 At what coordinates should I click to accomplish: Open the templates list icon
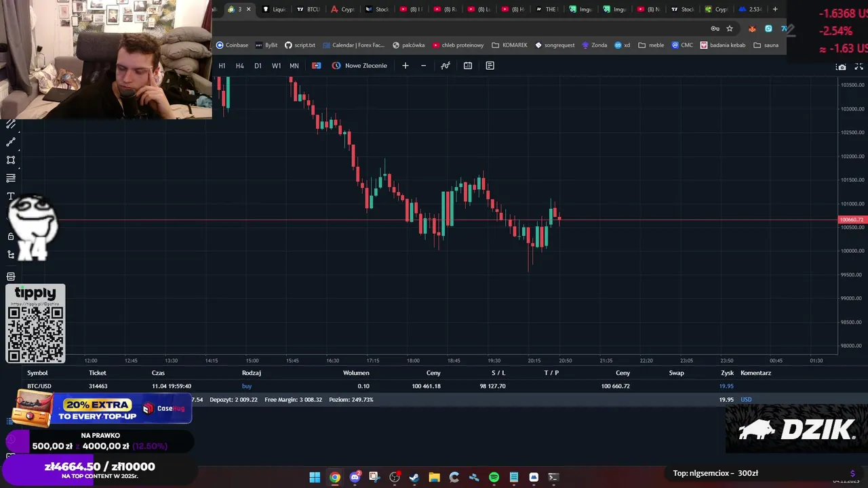[x=490, y=66]
